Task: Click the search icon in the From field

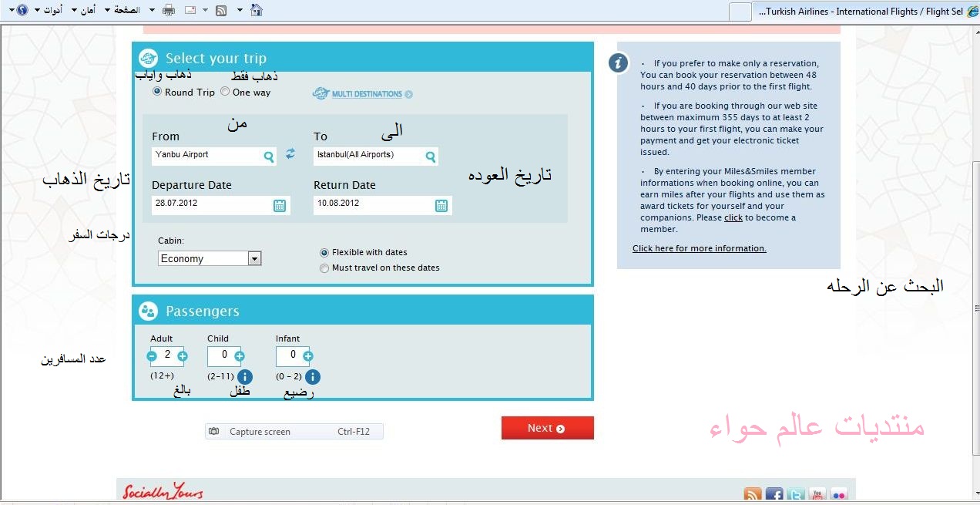Action: pos(269,157)
